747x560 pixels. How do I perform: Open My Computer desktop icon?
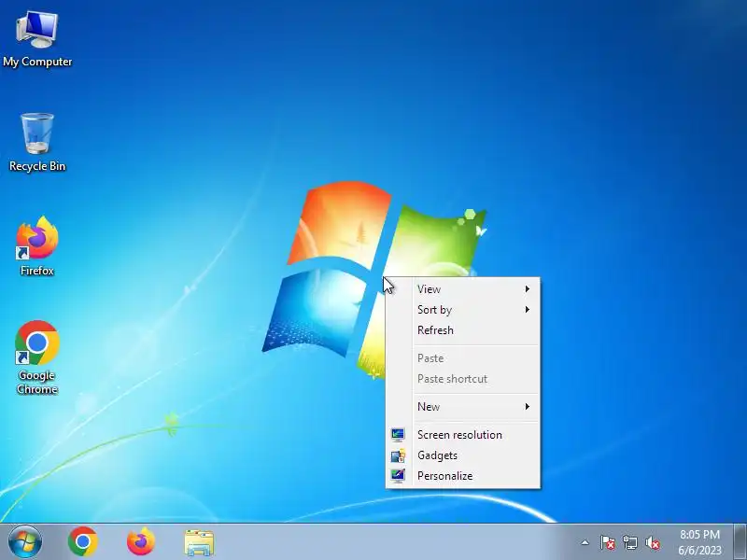coord(37,39)
